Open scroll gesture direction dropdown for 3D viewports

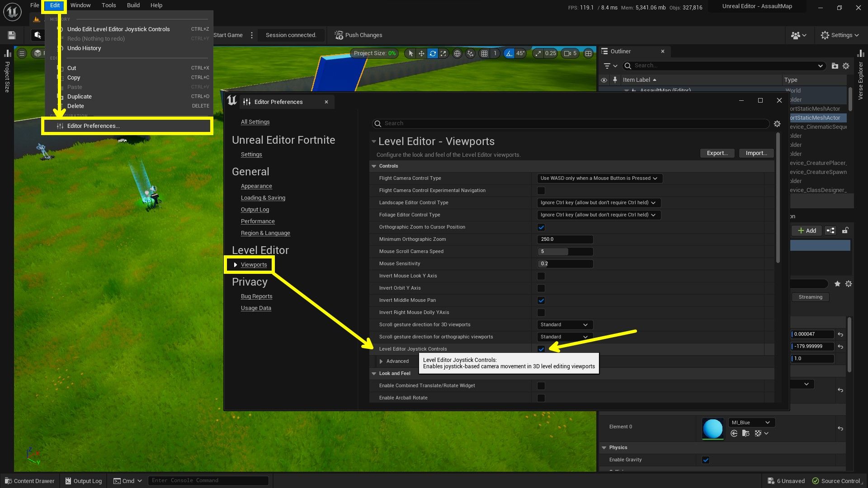pyautogui.click(x=564, y=324)
